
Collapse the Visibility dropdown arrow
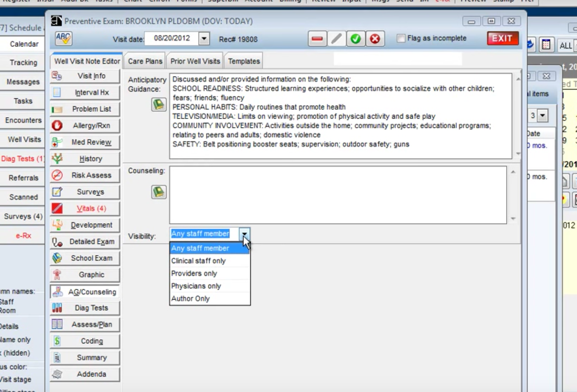tap(244, 234)
